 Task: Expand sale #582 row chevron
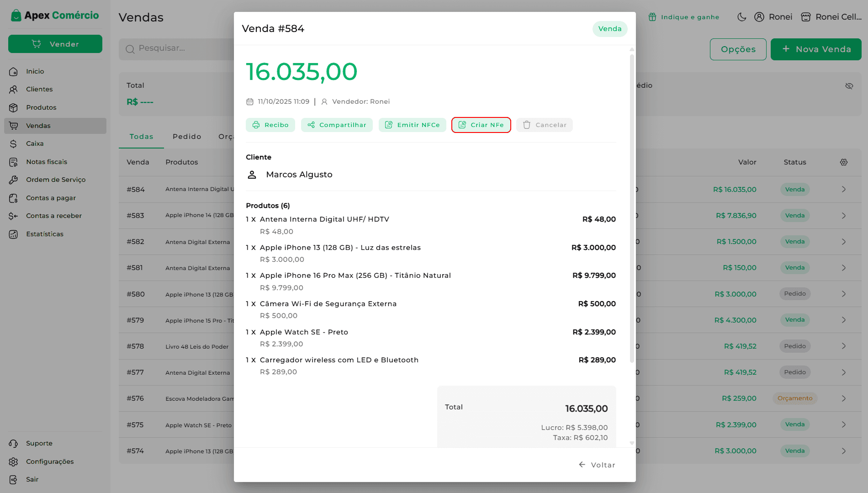(x=844, y=242)
